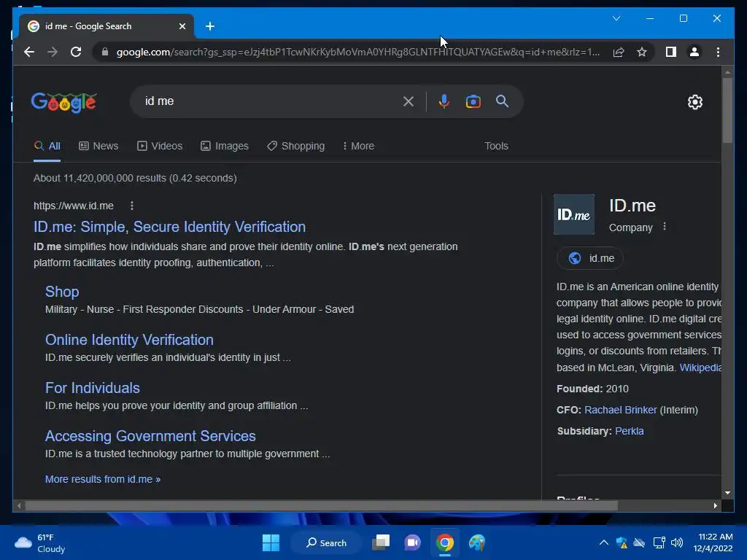Open the volume control in system tray
This screenshot has height=560, width=747.
click(676, 542)
